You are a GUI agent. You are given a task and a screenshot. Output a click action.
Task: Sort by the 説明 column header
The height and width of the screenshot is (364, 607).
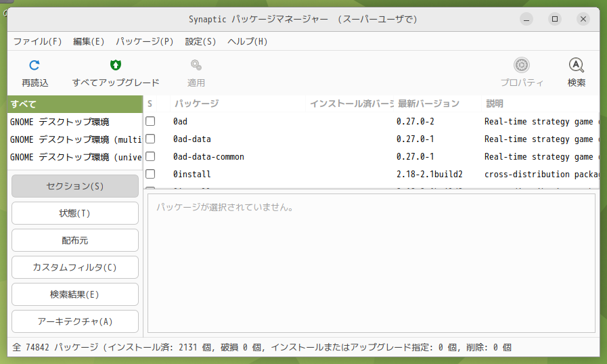(x=541, y=104)
